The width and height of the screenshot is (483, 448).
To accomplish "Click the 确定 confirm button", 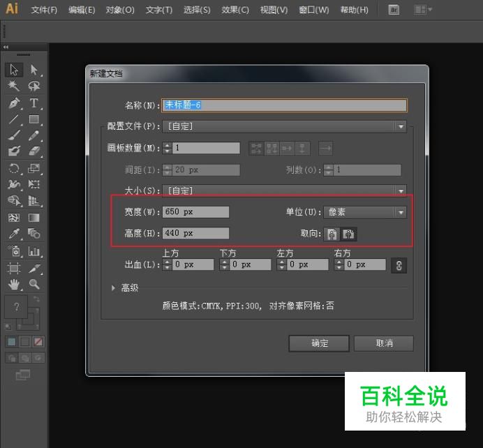I will pyautogui.click(x=319, y=343).
